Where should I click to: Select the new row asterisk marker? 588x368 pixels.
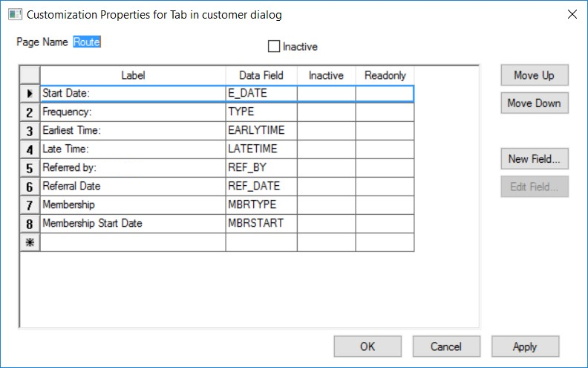point(30,242)
